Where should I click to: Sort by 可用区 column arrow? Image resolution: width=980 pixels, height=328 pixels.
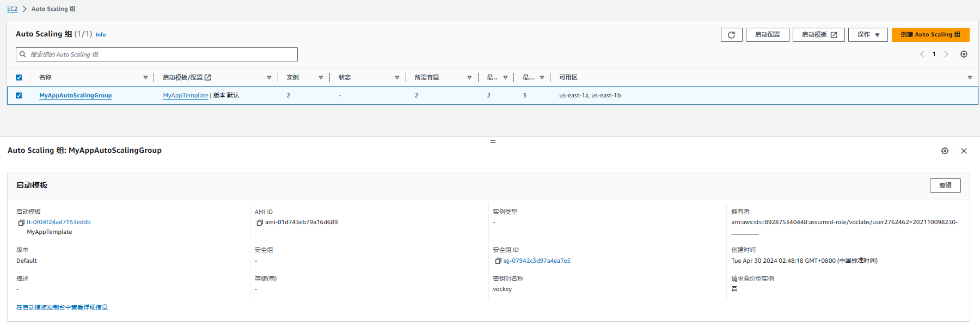(970, 77)
